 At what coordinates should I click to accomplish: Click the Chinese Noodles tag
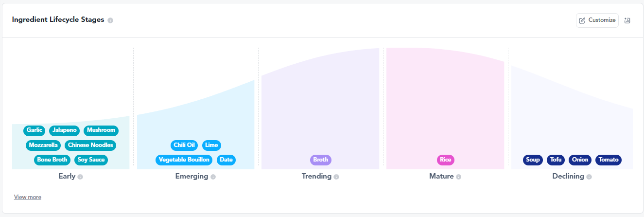pos(90,145)
